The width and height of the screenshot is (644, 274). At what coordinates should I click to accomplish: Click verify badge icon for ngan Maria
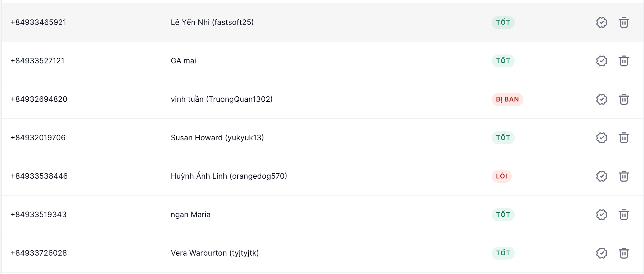point(602,215)
